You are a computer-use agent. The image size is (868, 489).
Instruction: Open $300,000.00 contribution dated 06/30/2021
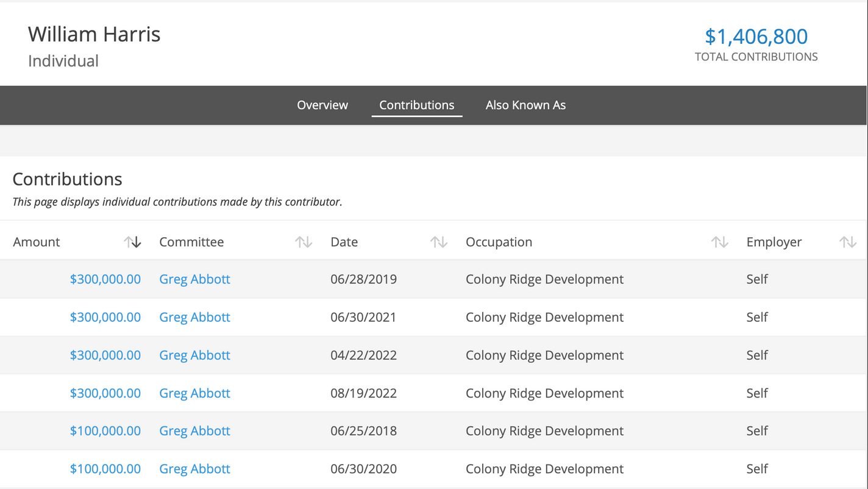(105, 317)
